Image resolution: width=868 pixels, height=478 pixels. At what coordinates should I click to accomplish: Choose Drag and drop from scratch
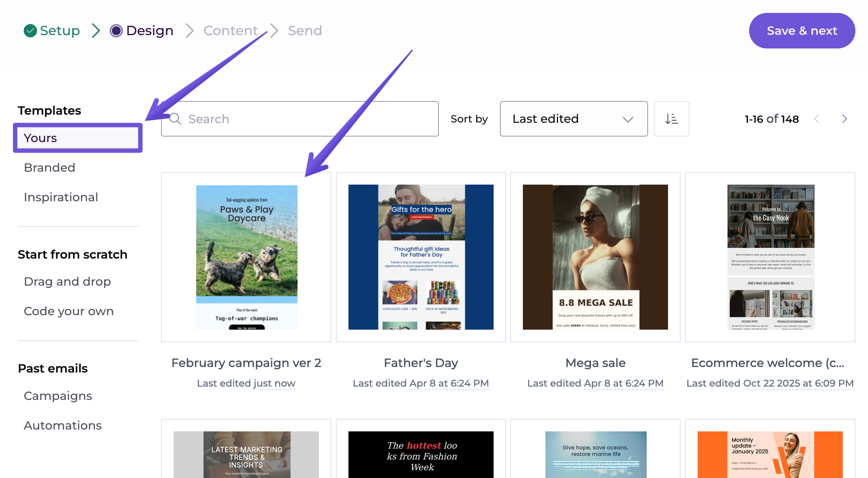click(x=67, y=282)
